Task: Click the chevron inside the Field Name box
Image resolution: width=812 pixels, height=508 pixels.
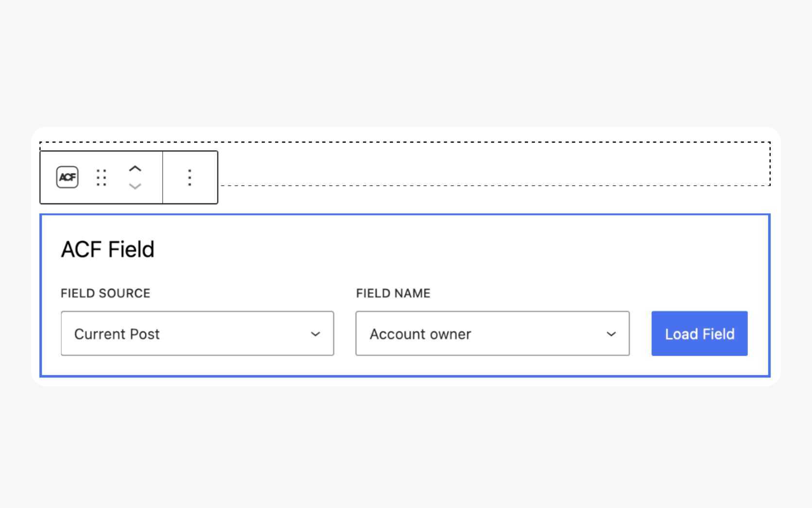Action: (611, 334)
